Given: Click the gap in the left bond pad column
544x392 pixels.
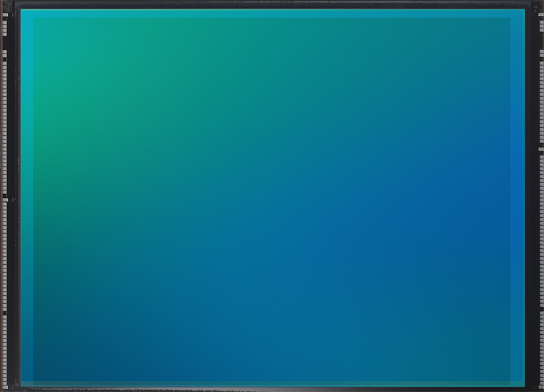Looking at the screenshot, I should point(6,198).
